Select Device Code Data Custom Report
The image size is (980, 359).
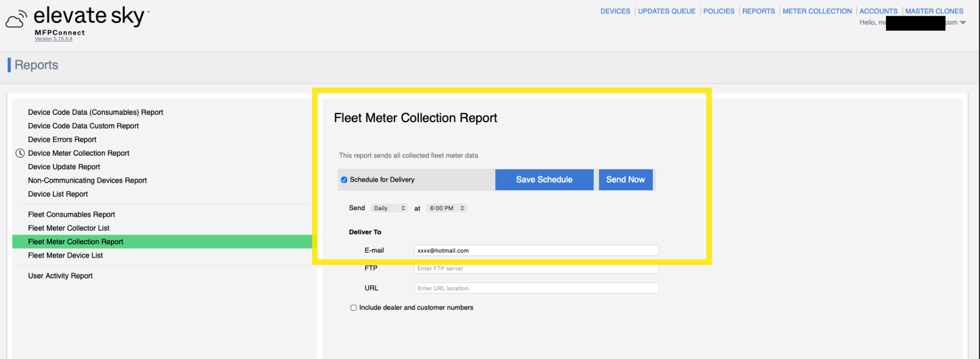(83, 126)
